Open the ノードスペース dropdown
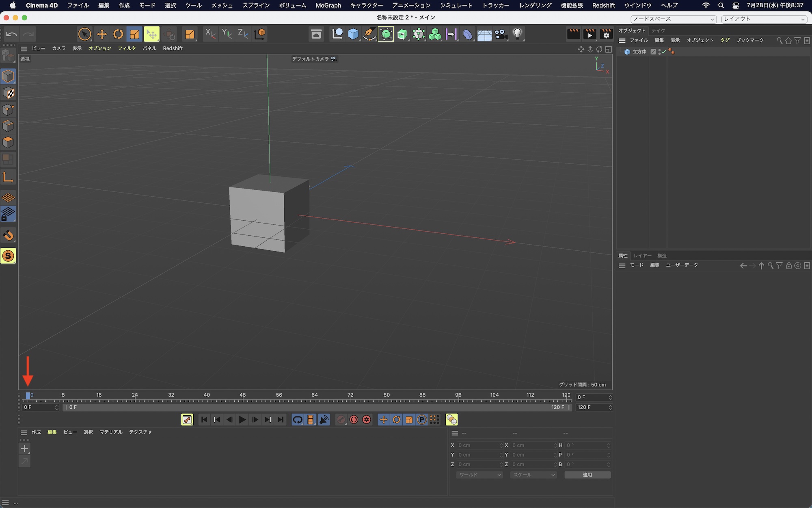Image resolution: width=812 pixels, height=508 pixels. (x=674, y=19)
